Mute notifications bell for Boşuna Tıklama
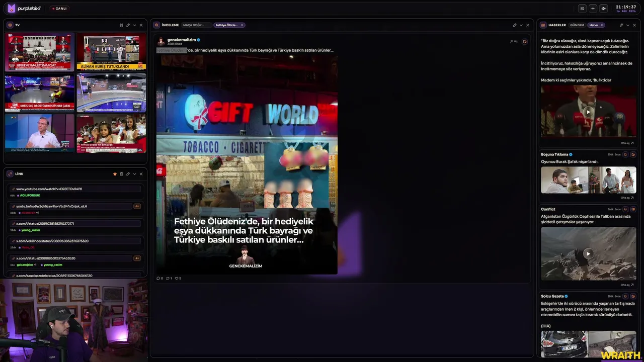Screen dimensions: 644x362 (625, 154)
